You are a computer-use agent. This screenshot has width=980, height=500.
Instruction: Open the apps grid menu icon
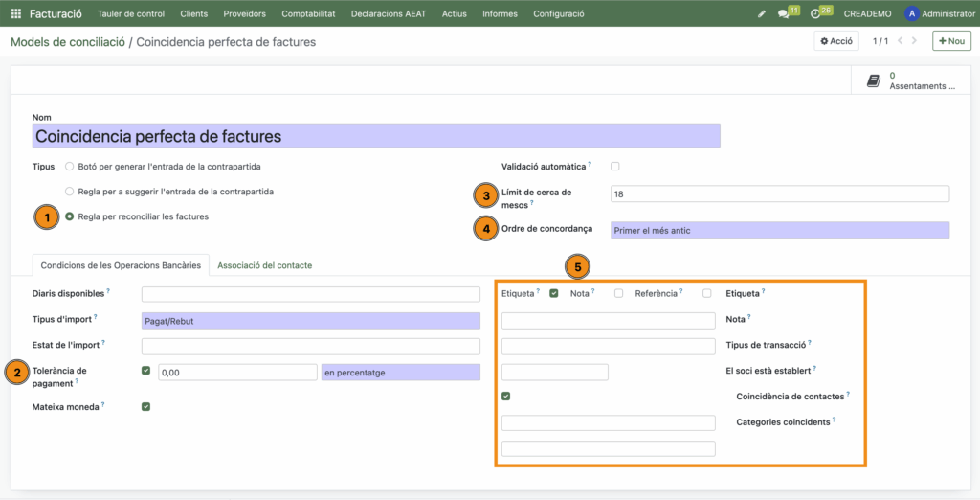click(15, 14)
